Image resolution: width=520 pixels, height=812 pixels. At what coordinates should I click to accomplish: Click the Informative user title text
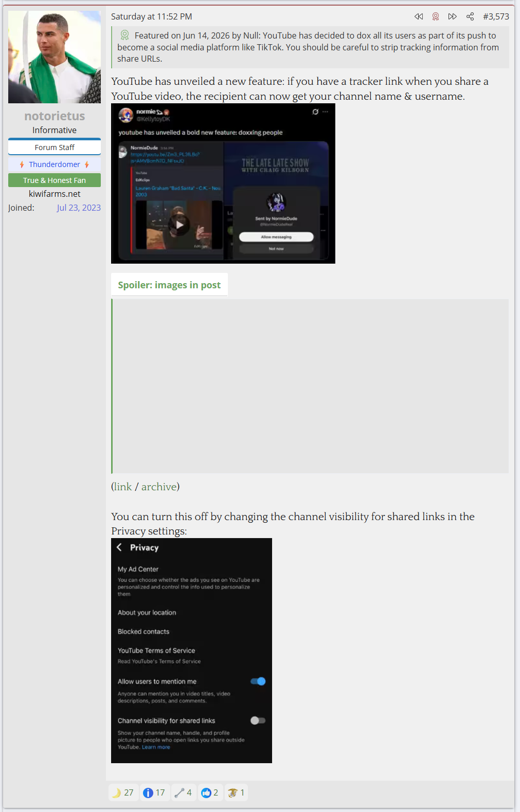[55, 130]
